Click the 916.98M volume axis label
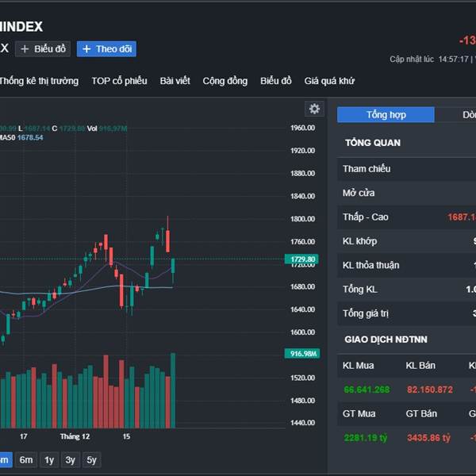Viewport: 476px width, 476px height. coord(301,354)
